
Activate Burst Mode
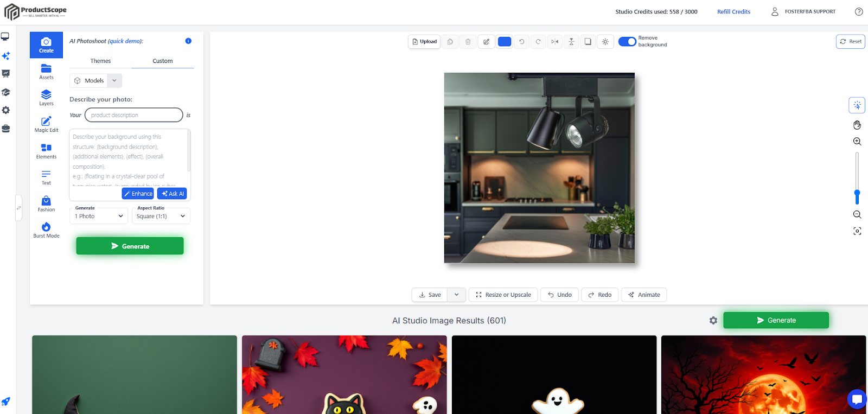point(46,230)
